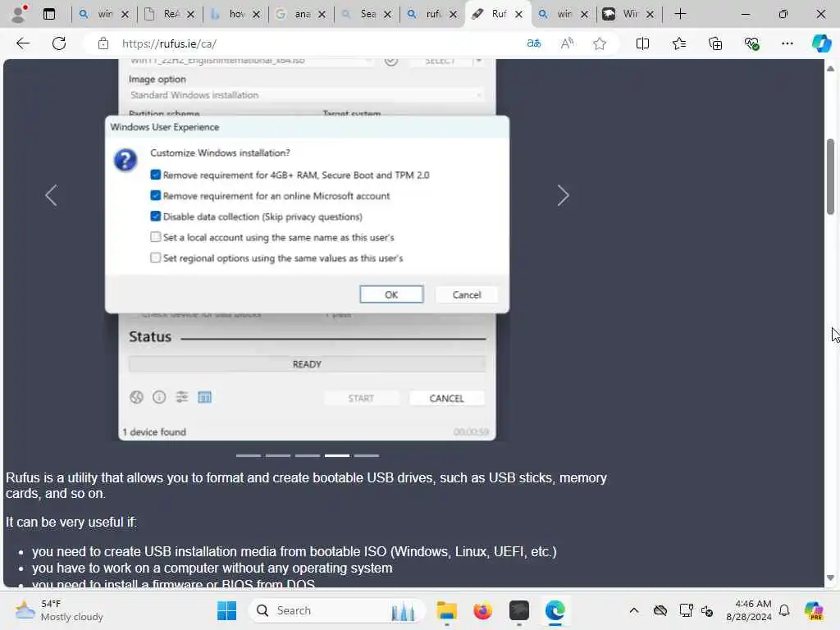This screenshot has height=630, width=840.
Task: Open the clock showing 4:46 AM
Action: coord(749,610)
